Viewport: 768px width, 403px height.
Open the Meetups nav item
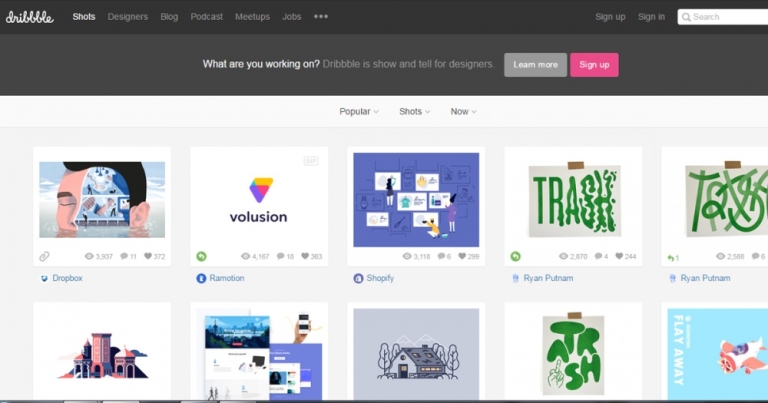click(252, 17)
